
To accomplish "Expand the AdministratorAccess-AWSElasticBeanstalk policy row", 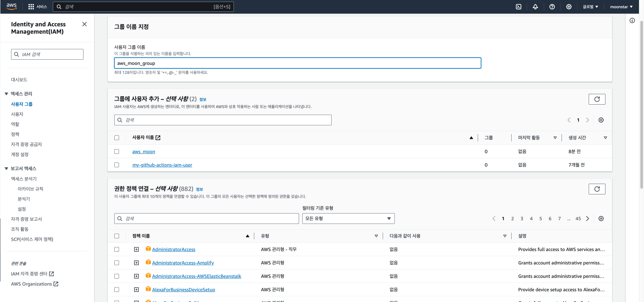I will (x=136, y=276).
